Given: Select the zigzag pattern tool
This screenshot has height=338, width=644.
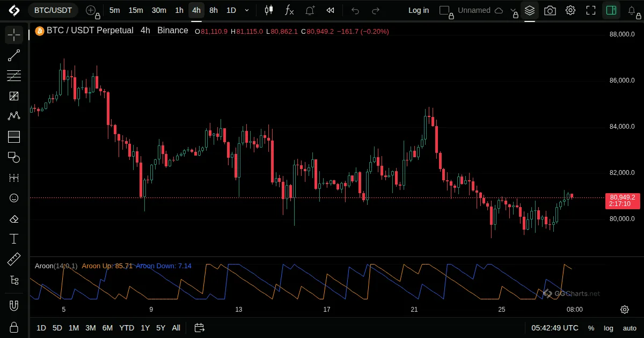Looking at the screenshot, I should click(14, 116).
